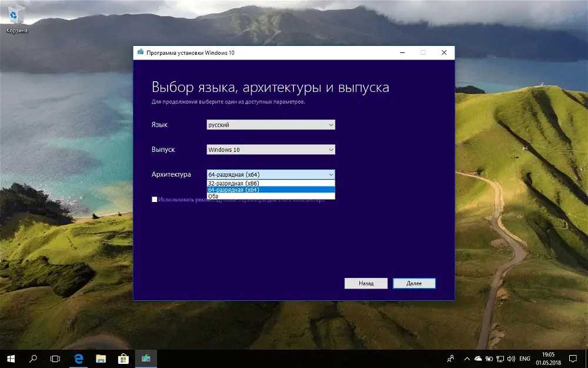Screen dimensions: 588x368
Task: Open the Выпуск dropdown showing Windows 10
Action: [270, 150]
